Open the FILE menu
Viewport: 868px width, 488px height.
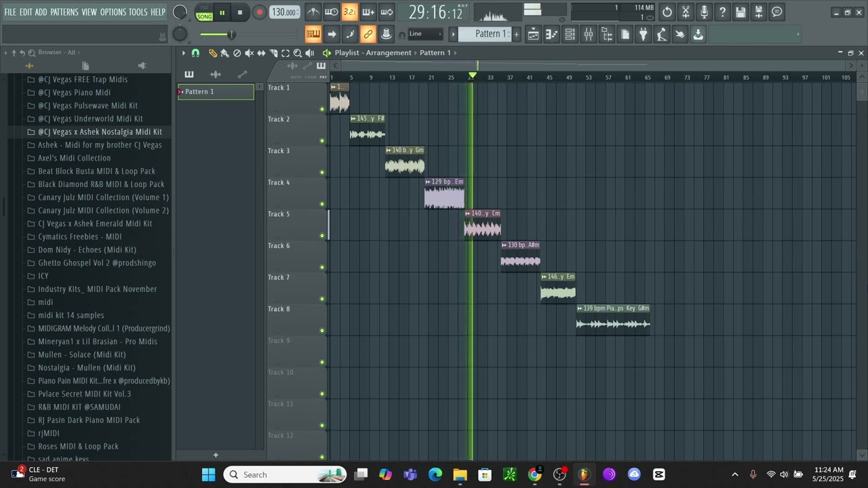tap(10, 12)
